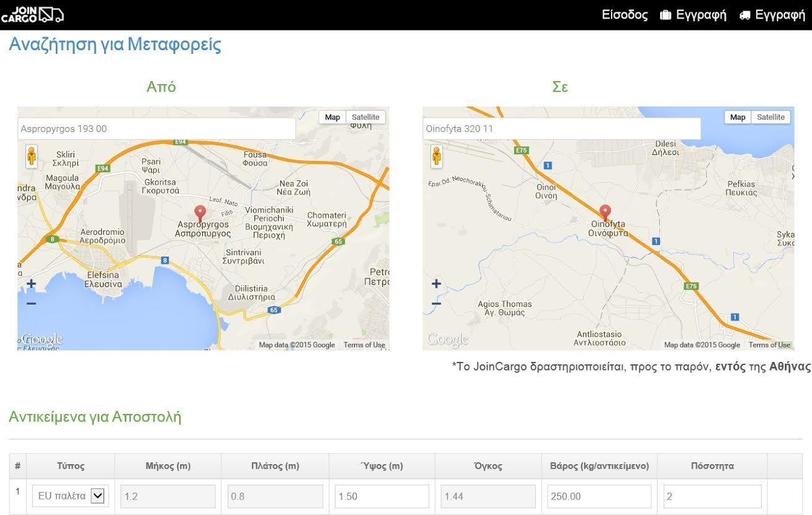Image resolution: width=812 pixels, height=515 pixels.
Task: Click Εγγραφή with the truck icon
Action: 772,15
